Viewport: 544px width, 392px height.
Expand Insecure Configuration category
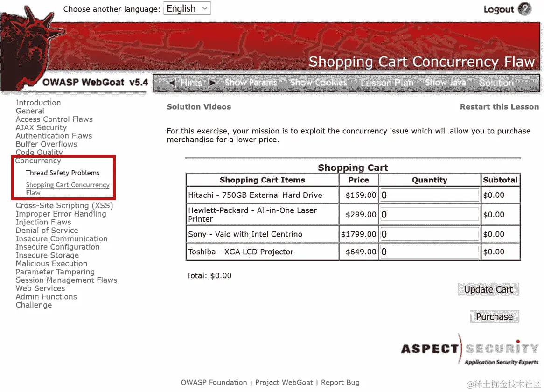[x=57, y=247]
